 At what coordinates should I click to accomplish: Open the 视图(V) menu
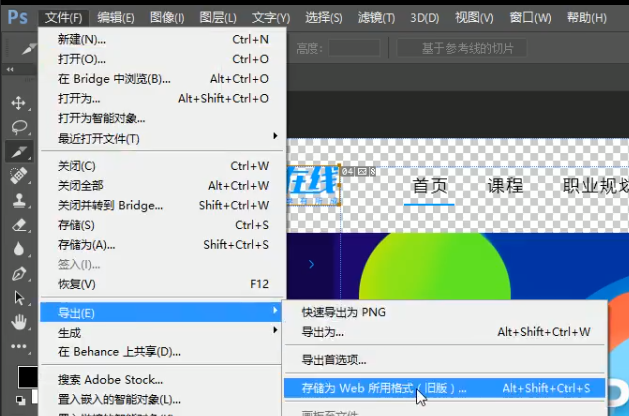pyautogui.click(x=474, y=18)
